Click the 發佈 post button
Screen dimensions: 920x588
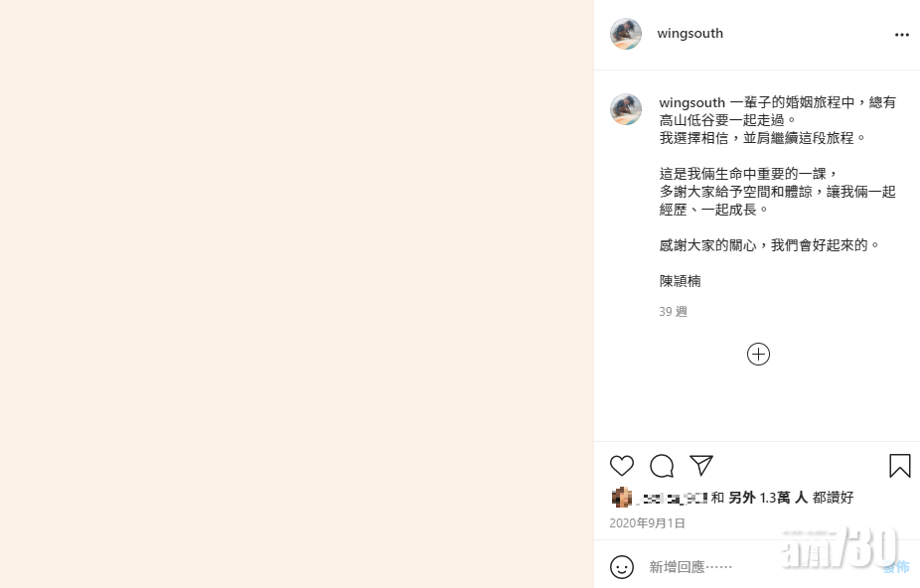coord(896,567)
